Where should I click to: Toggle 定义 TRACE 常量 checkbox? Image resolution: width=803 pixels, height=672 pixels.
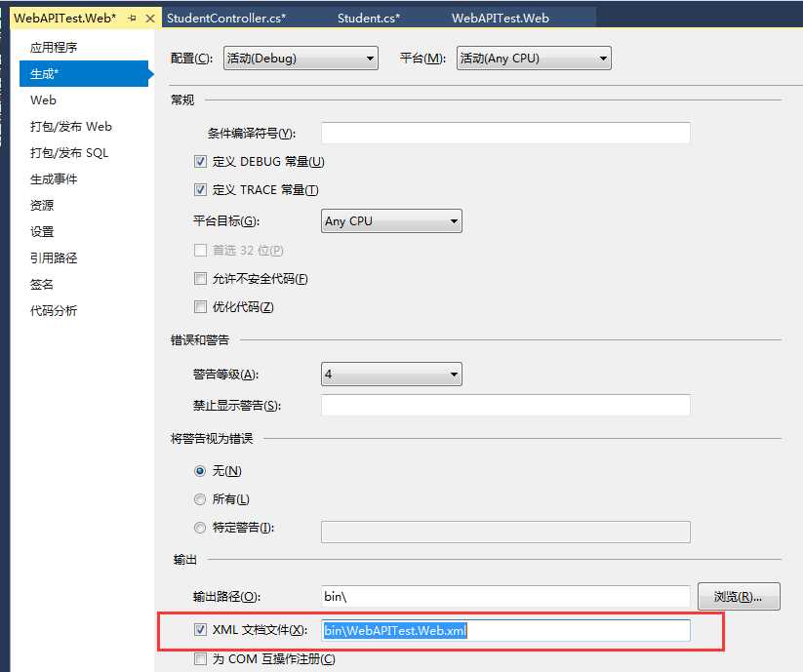(200, 190)
